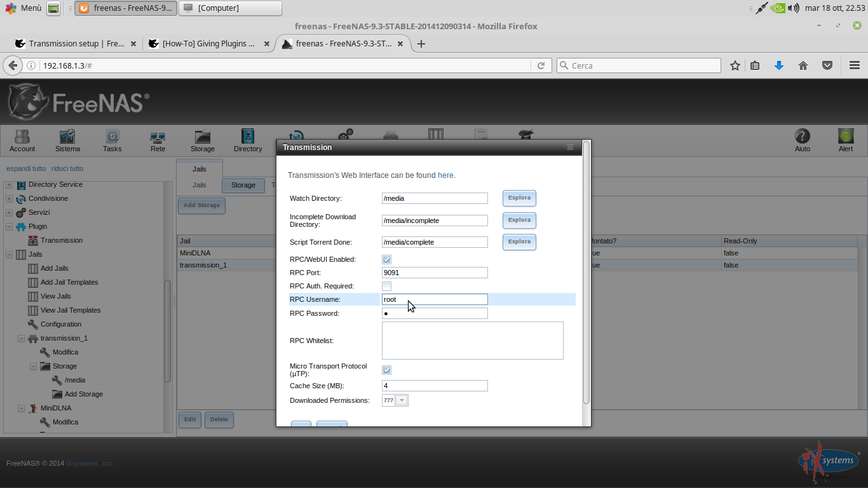Open Add Jail Templates in sidebar tree

click(x=69, y=282)
